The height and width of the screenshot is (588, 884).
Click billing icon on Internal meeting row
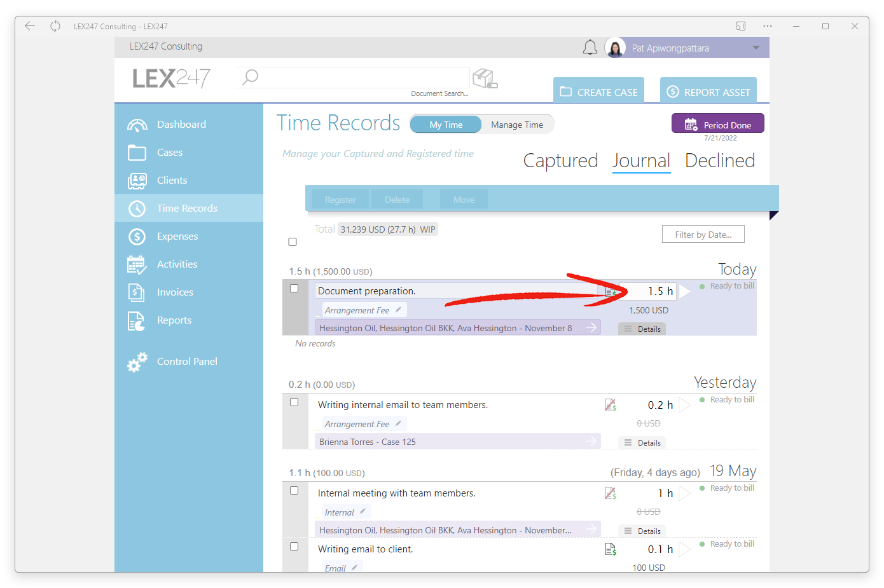coord(611,493)
